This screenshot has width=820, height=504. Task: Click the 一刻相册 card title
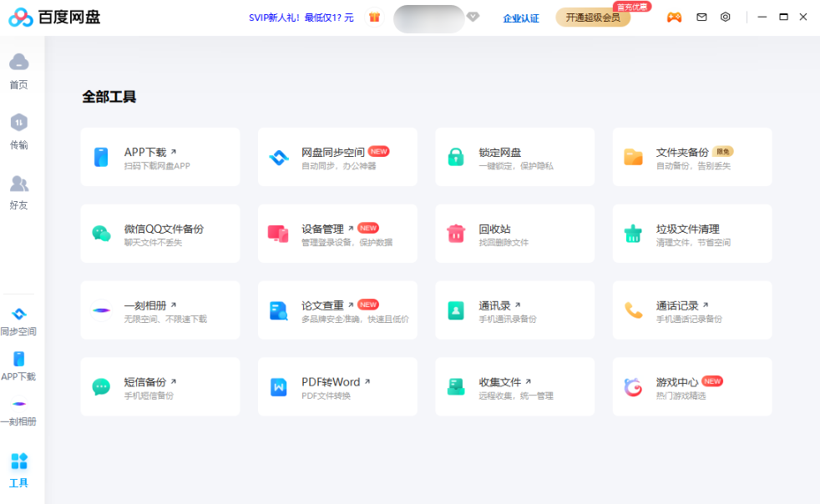coord(144,305)
